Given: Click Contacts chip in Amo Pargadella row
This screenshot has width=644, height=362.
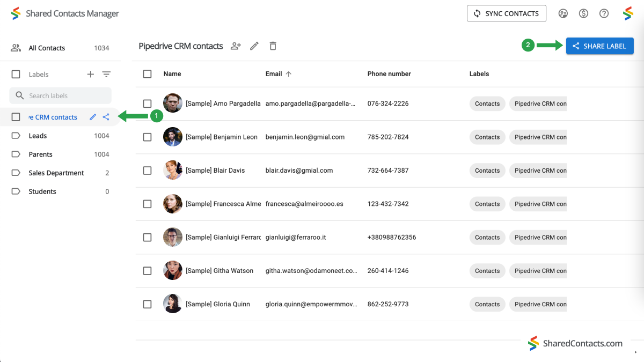Looking at the screenshot, I should (487, 104).
